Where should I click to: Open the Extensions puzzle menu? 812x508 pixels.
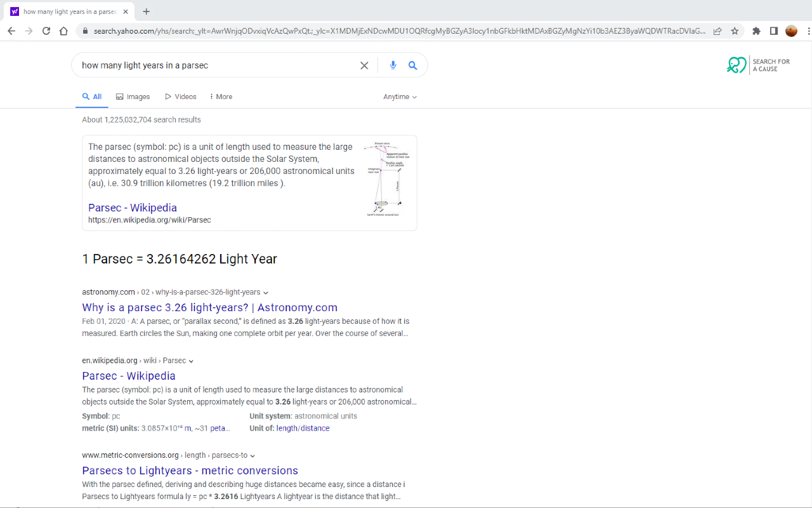(756, 30)
